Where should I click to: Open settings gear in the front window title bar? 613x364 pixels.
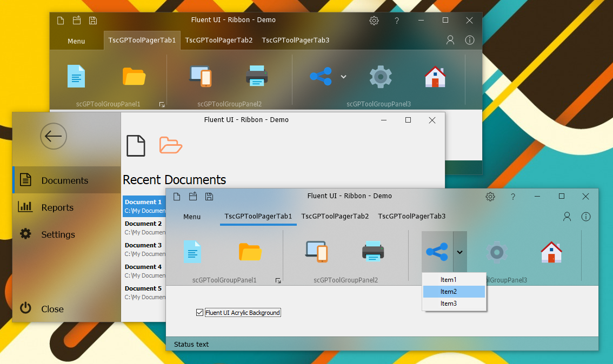click(490, 197)
